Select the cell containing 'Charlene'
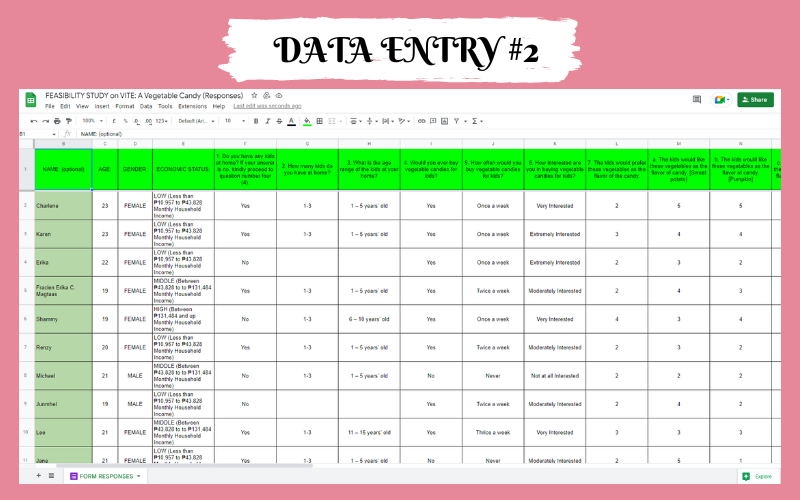800x500 pixels. pyautogui.click(x=63, y=206)
